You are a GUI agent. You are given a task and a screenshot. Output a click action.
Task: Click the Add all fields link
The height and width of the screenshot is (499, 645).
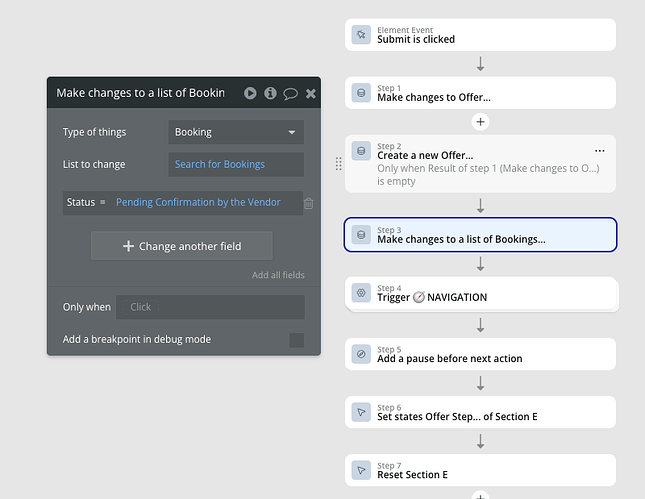278,275
